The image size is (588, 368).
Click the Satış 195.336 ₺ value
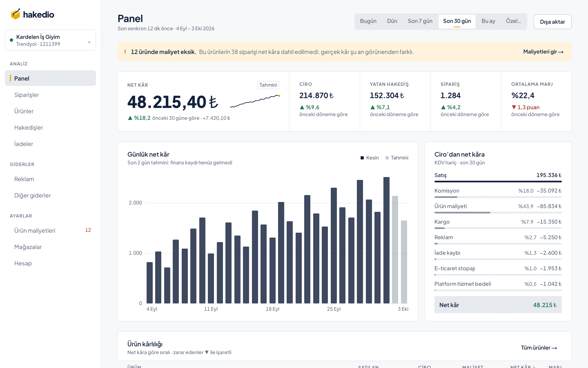coord(549,175)
